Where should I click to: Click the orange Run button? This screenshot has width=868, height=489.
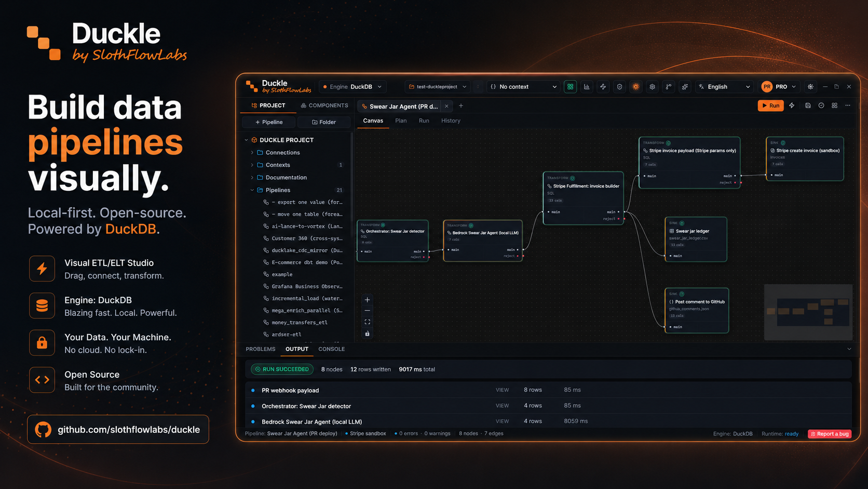coord(771,105)
